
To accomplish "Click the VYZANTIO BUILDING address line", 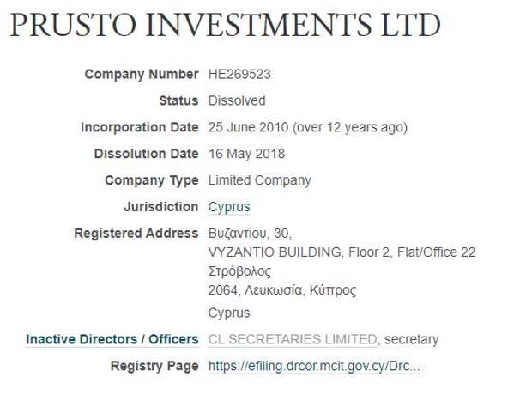I will (342, 252).
